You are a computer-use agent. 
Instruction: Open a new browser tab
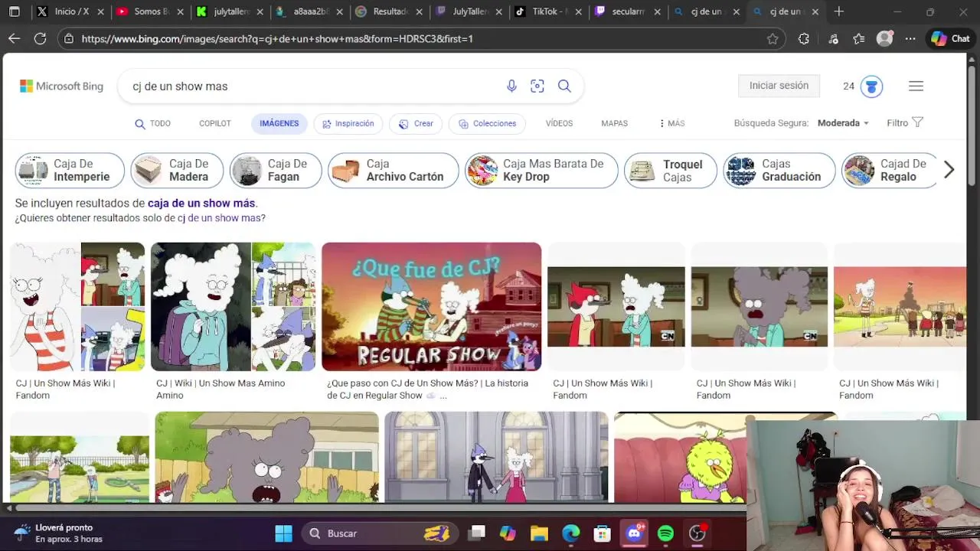point(838,11)
